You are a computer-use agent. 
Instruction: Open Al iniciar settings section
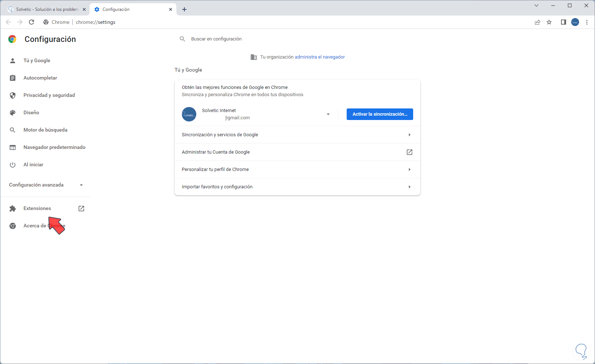pos(33,164)
